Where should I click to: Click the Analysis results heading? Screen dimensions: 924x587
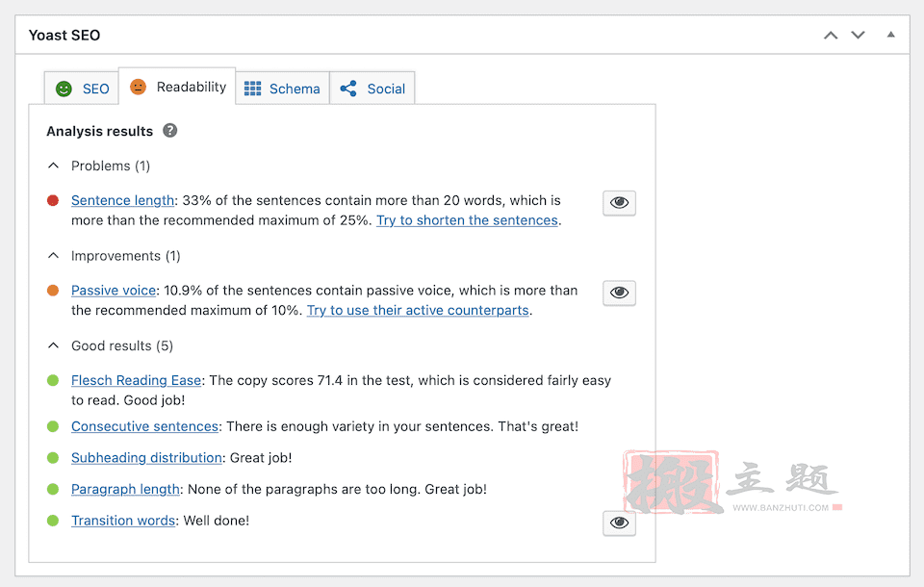tap(99, 131)
